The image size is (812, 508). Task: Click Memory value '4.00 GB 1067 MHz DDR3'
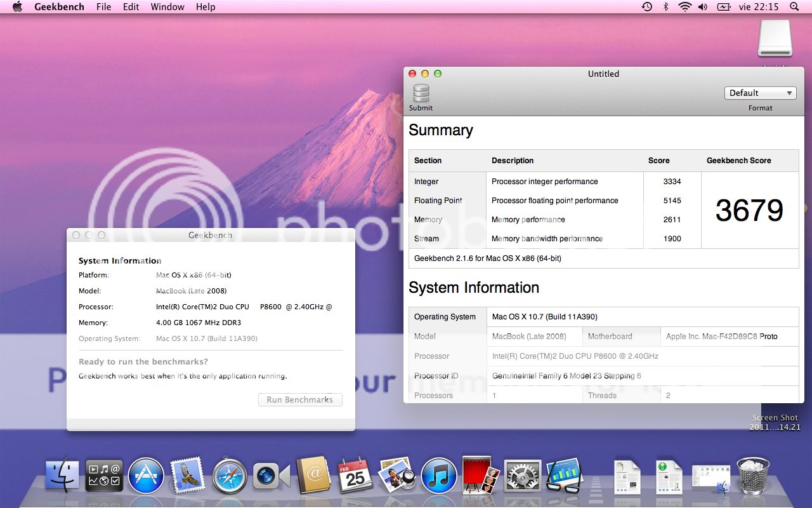(199, 323)
